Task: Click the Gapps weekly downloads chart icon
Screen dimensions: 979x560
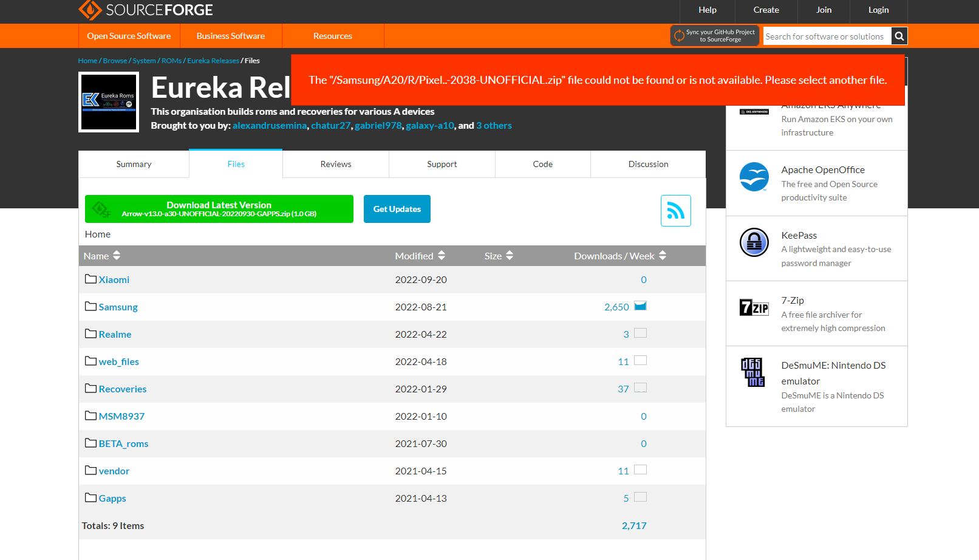Action: click(640, 497)
